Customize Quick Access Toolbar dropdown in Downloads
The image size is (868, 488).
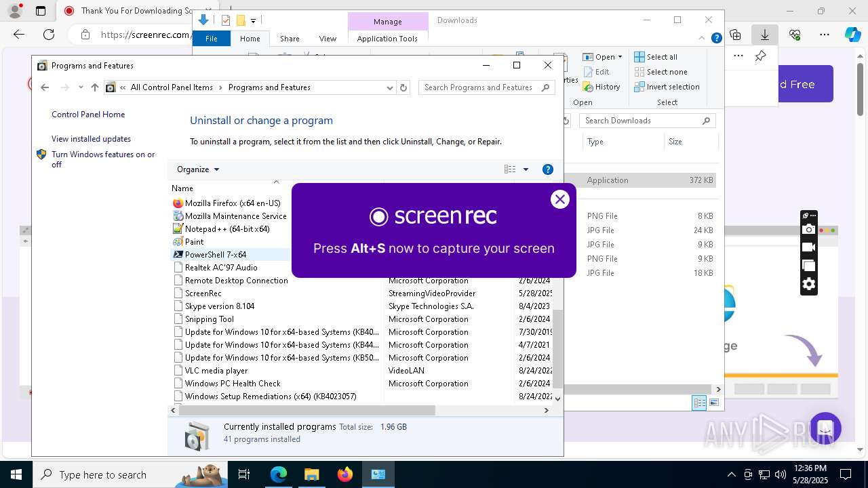253,20
